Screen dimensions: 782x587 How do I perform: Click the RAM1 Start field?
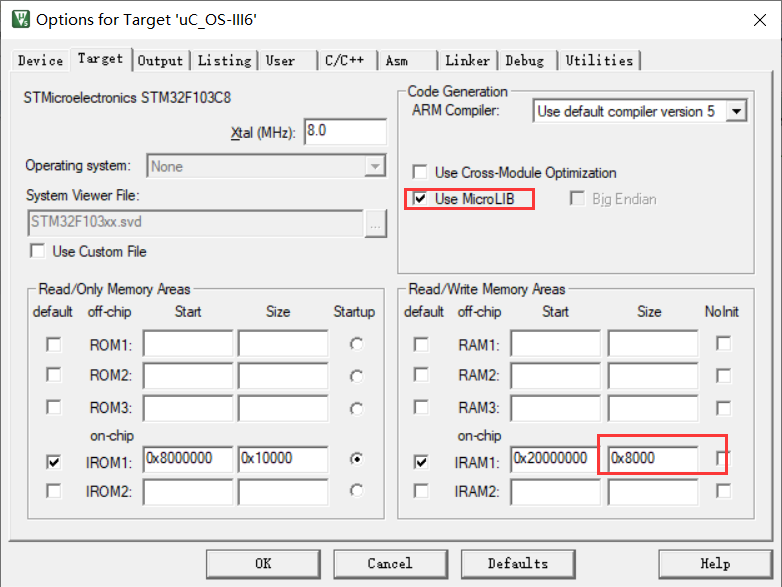pos(555,343)
